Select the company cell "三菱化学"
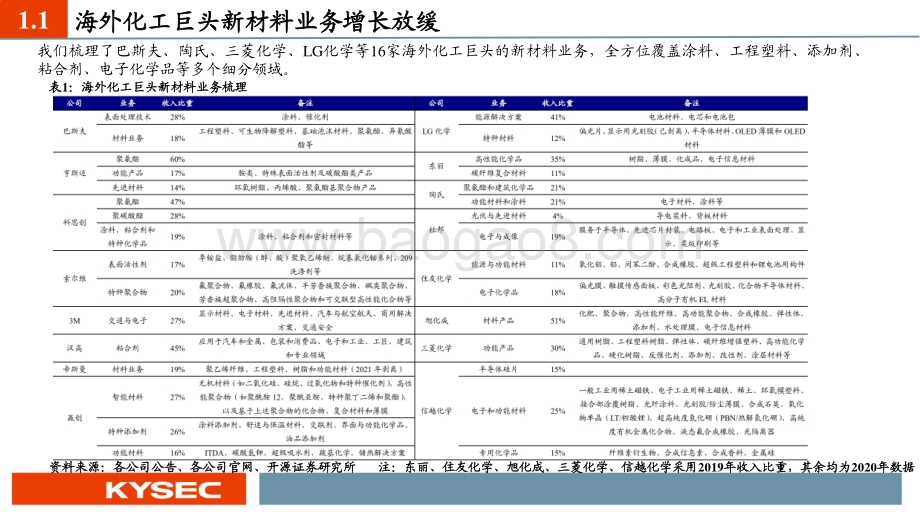Viewport: 920px width, 518px height. 436,348
